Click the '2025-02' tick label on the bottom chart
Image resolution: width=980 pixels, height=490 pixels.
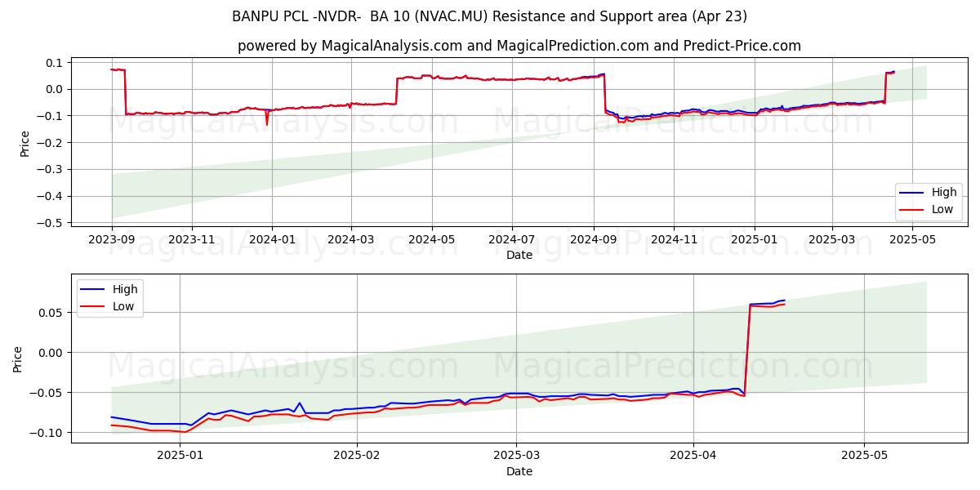[358, 457]
